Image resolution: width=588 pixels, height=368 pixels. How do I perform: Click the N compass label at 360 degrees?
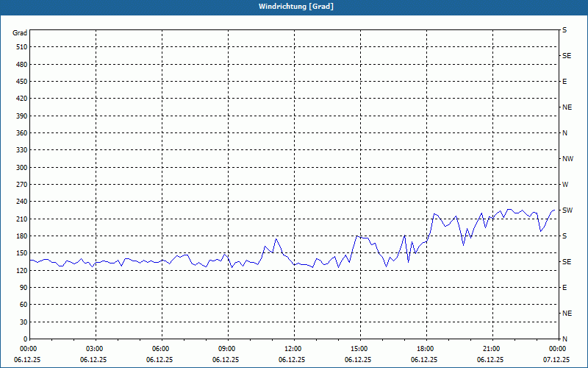point(564,133)
